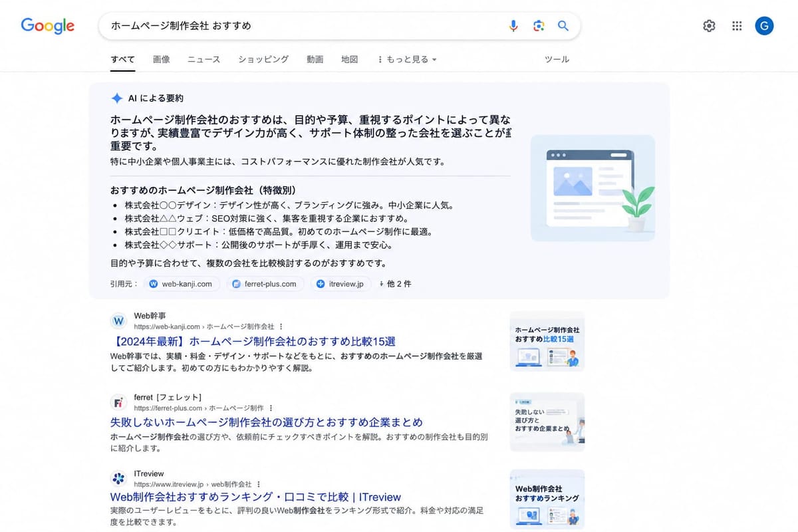This screenshot has width=798, height=532.
Task: Open Web制作会社おすすめランキング ITreview link
Action: click(255, 497)
